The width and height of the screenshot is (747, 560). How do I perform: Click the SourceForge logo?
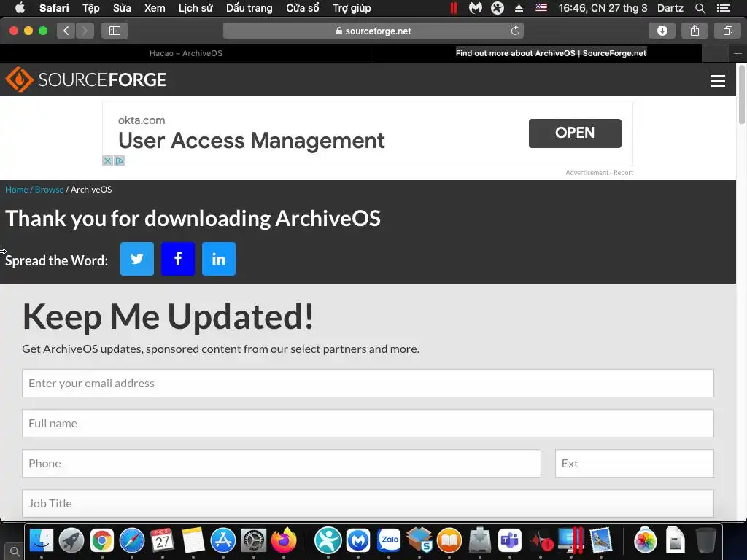tap(86, 79)
